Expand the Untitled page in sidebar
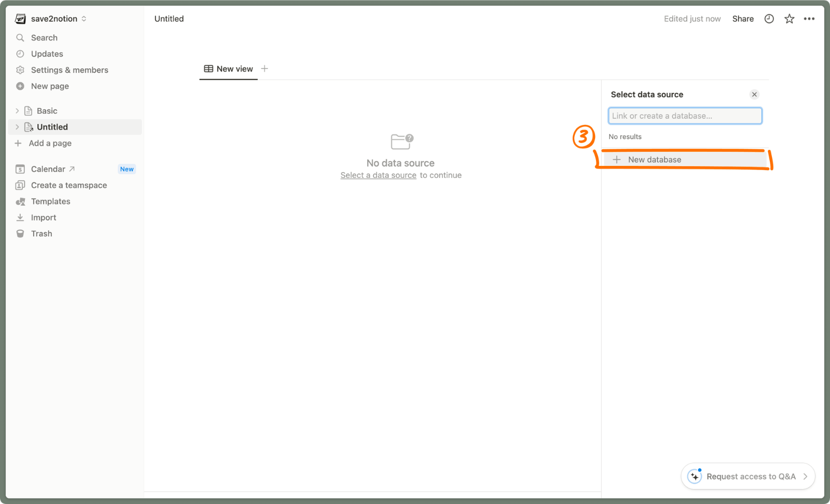Image resolution: width=830 pixels, height=504 pixels. coord(17,127)
